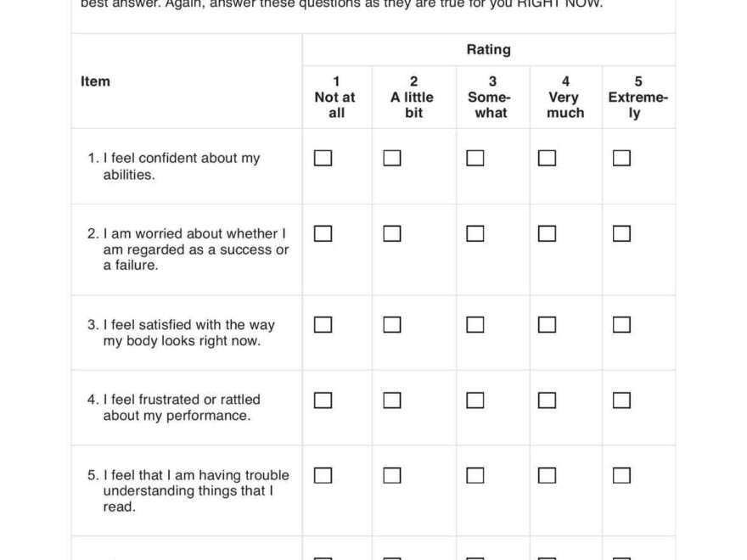The height and width of the screenshot is (560, 747).
Task: Select 'Very much' for item 1 confidence
Action: (x=548, y=159)
